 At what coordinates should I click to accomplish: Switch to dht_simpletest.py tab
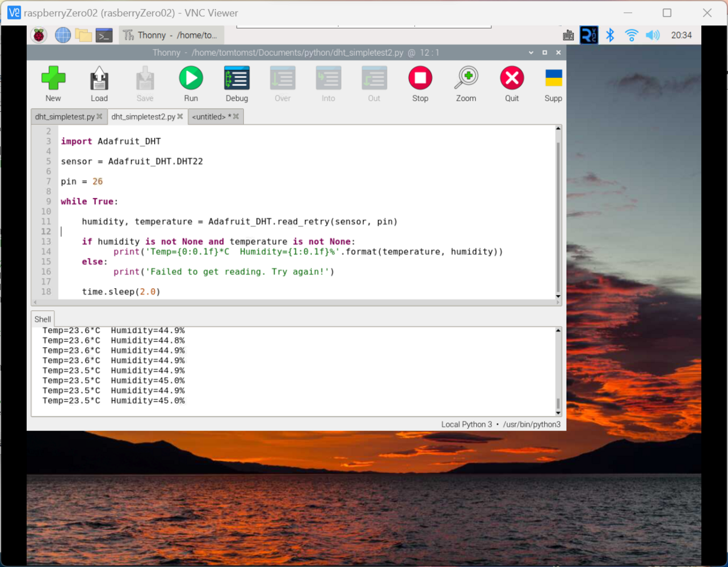[x=65, y=117]
